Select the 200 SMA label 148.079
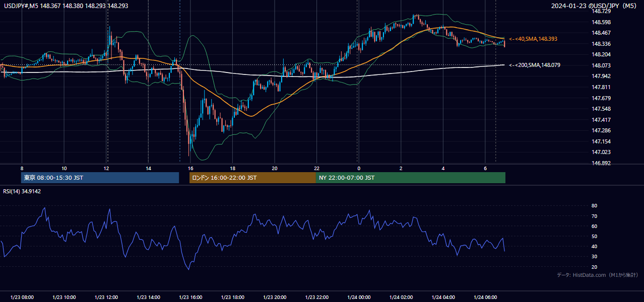Viewport: 644px width, 302px height. 535,65
